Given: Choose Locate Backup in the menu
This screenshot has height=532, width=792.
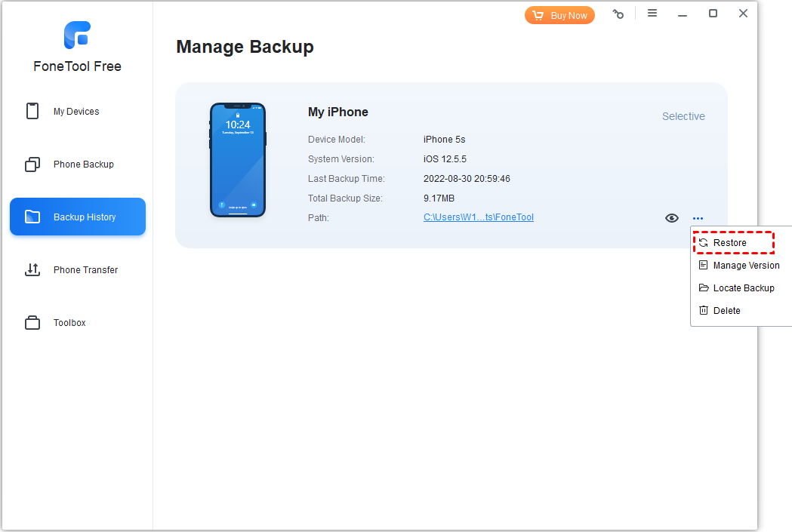Looking at the screenshot, I should (x=743, y=288).
